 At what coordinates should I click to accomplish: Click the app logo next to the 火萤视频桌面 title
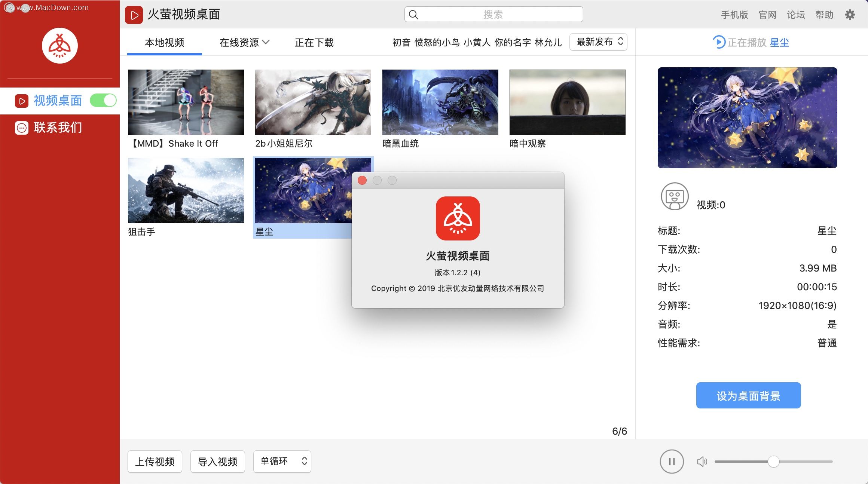tap(134, 15)
